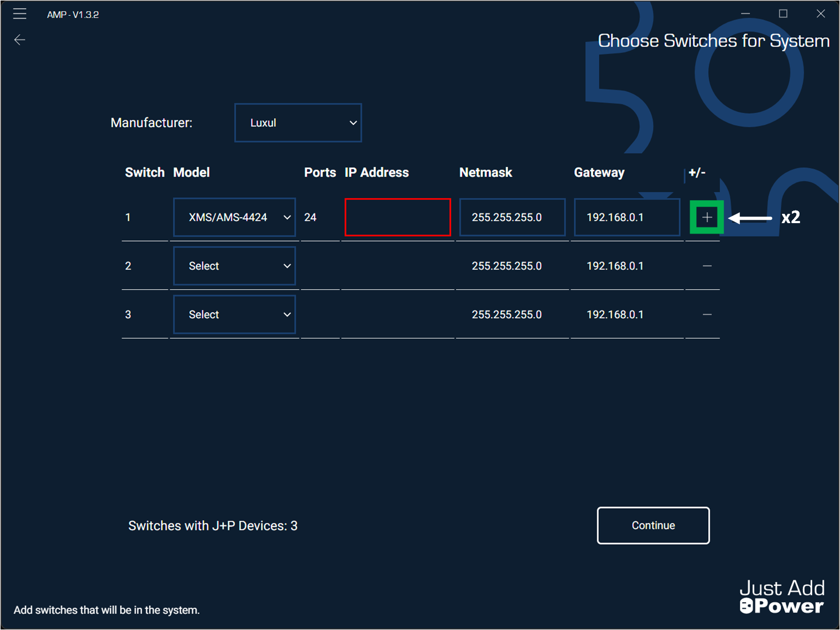Open switch 3 model Select dropdown

pos(235,314)
